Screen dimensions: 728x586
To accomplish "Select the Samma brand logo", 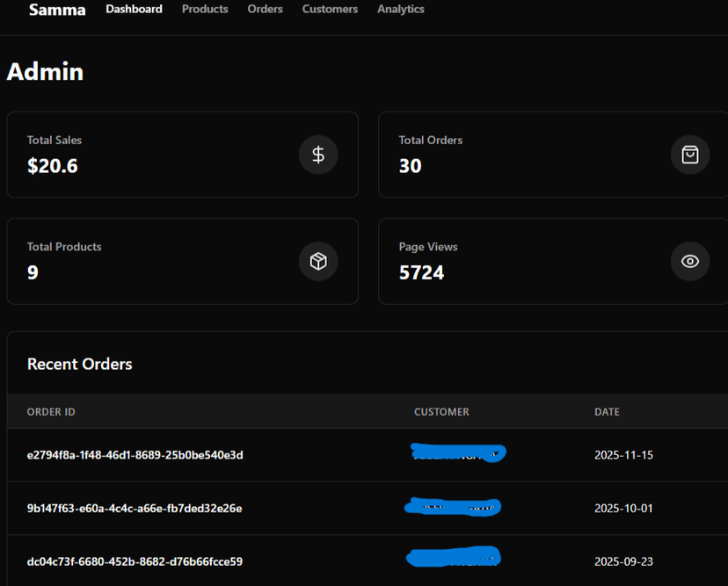I will (56, 10).
